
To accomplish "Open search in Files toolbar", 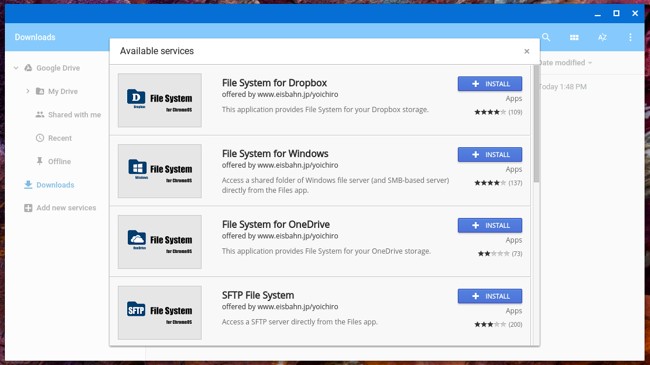I will [x=546, y=37].
